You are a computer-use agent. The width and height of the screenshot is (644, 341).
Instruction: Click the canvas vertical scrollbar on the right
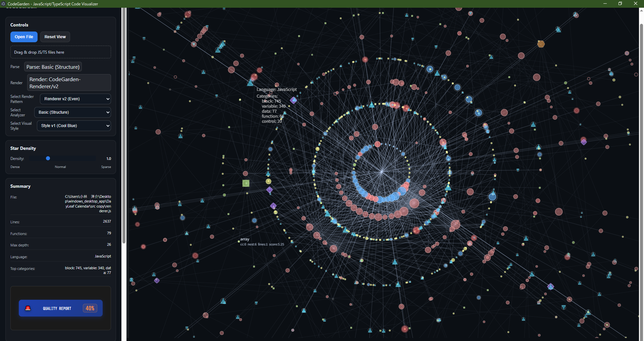tap(641, 168)
